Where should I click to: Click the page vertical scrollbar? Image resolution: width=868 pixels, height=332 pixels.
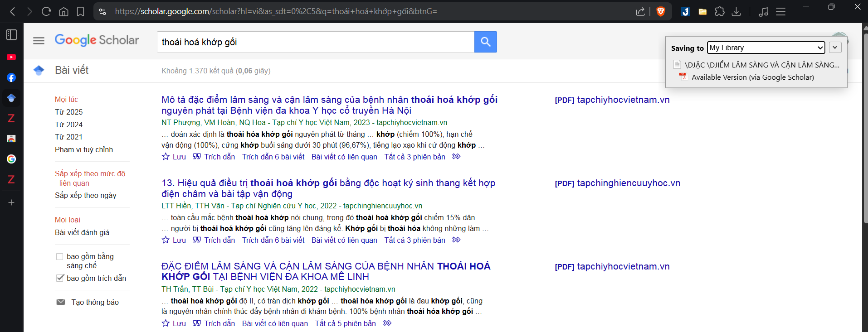pyautogui.click(x=865, y=129)
